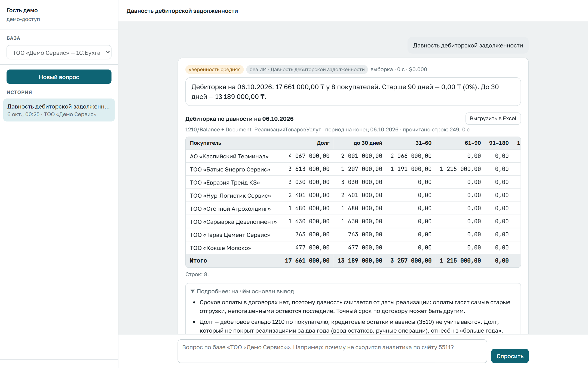Focus the question input field
588x368 pixels.
click(332, 351)
